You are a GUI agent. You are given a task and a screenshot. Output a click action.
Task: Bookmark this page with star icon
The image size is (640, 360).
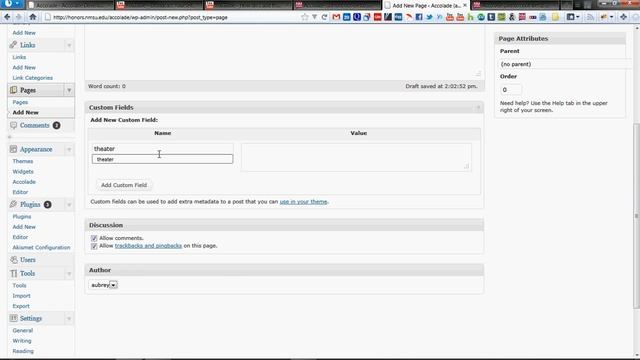click(x=304, y=17)
